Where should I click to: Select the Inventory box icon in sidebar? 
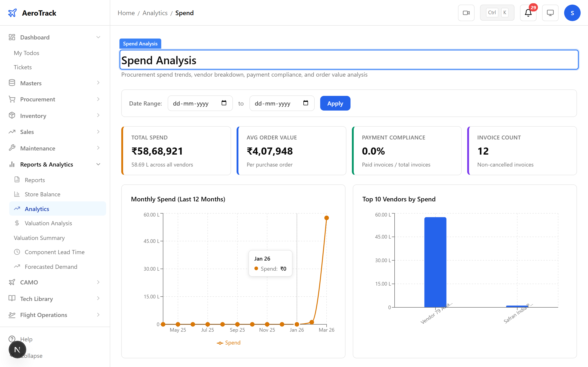tap(12, 116)
